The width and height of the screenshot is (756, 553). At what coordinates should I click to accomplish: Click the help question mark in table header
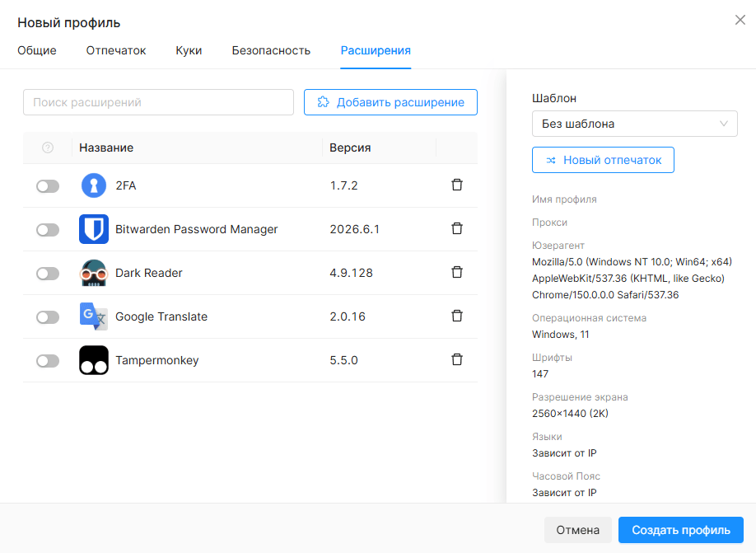click(48, 148)
